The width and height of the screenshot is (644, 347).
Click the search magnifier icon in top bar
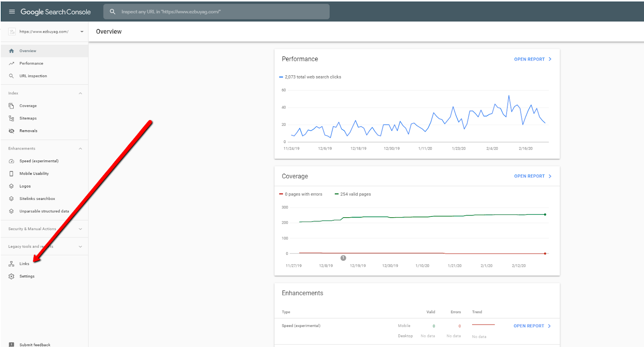pyautogui.click(x=113, y=12)
